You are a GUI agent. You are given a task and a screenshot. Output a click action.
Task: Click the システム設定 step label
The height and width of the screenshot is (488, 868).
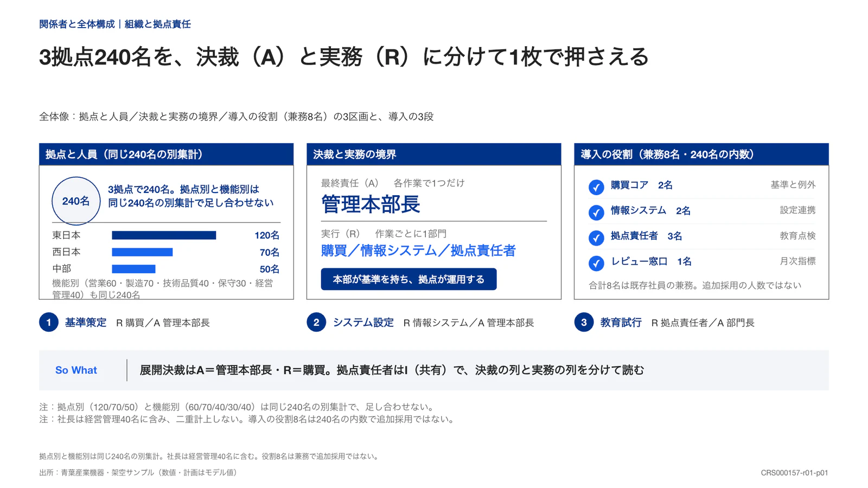point(363,323)
